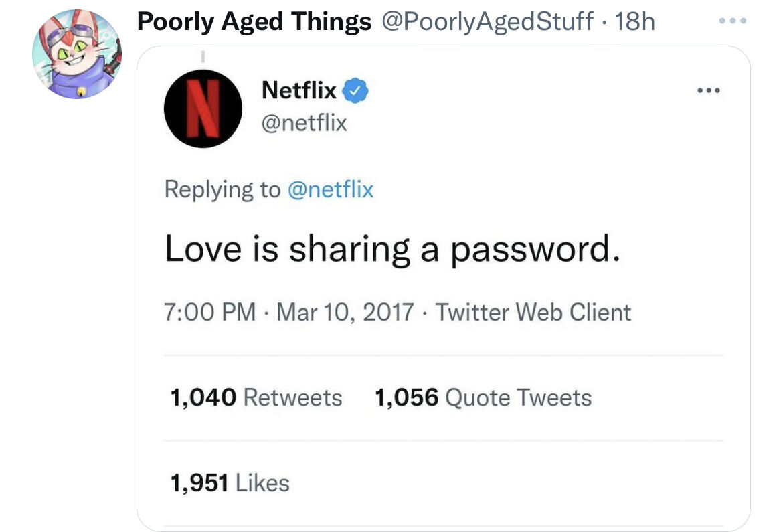
Task: Click the 7:00 PM time of the tweet
Action: 209,312
